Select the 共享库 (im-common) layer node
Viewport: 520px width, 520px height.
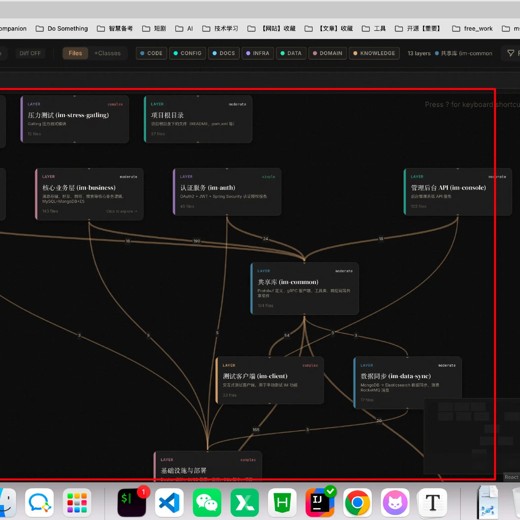click(x=305, y=288)
